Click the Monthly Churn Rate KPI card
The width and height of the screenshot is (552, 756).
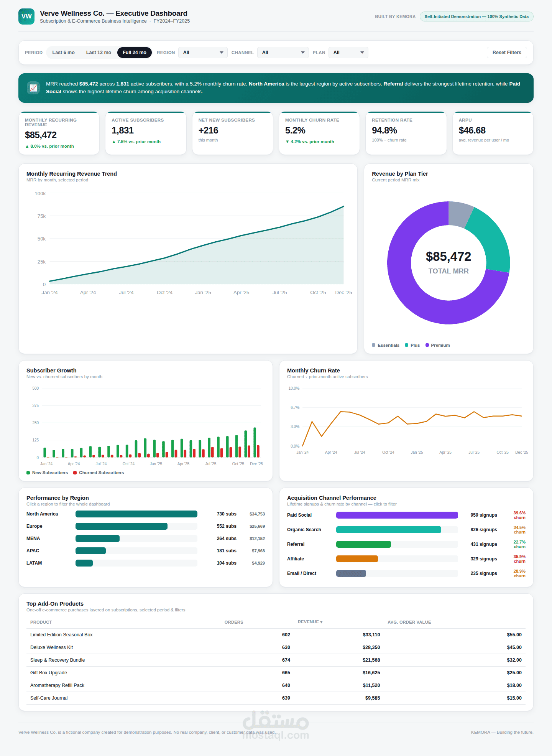(x=319, y=133)
